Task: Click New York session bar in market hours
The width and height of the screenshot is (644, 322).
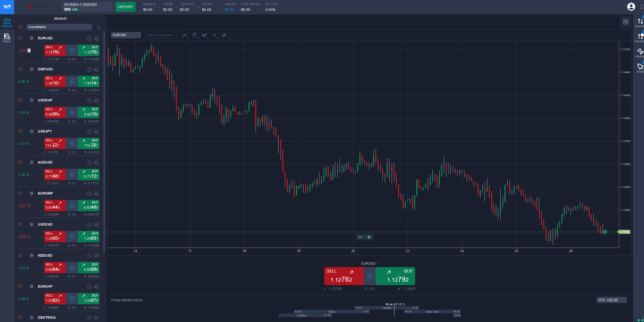Action: pyautogui.click(x=432, y=312)
